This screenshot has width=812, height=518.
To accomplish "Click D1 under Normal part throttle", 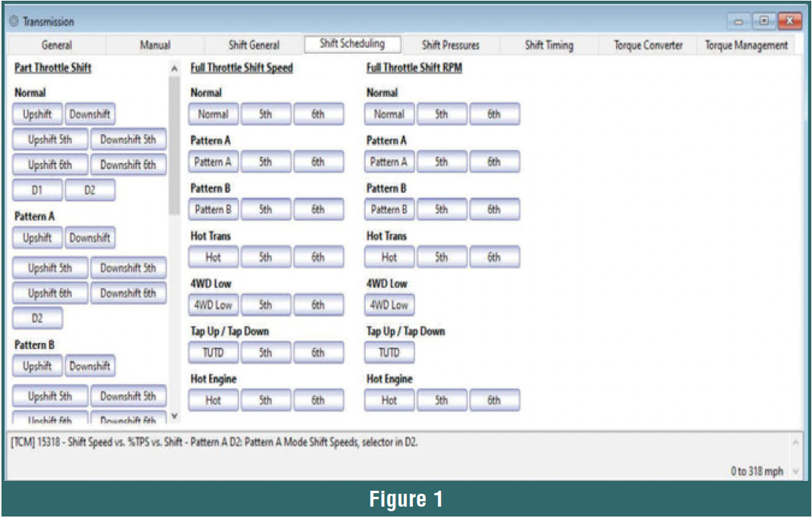I will (37, 190).
